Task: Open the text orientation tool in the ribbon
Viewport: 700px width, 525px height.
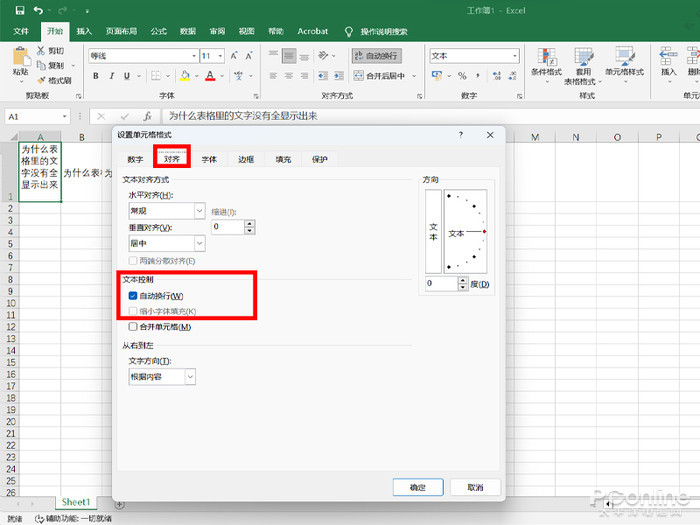Action: [x=323, y=55]
